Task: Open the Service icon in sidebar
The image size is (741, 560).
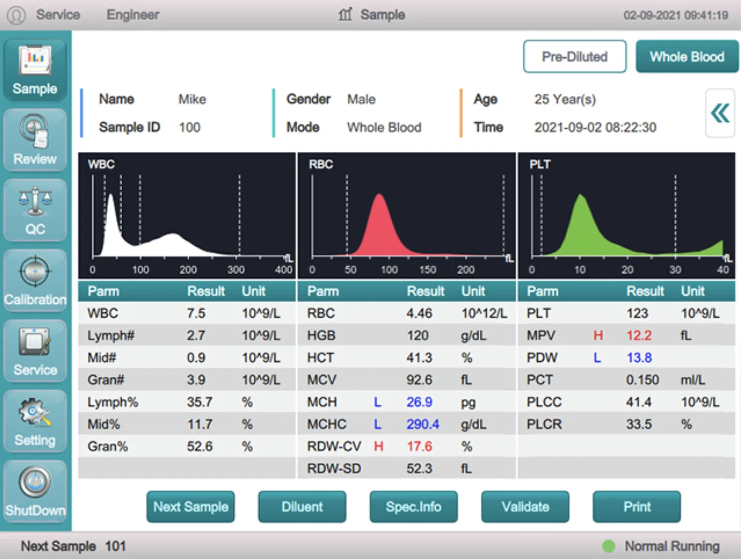Action: tap(35, 351)
